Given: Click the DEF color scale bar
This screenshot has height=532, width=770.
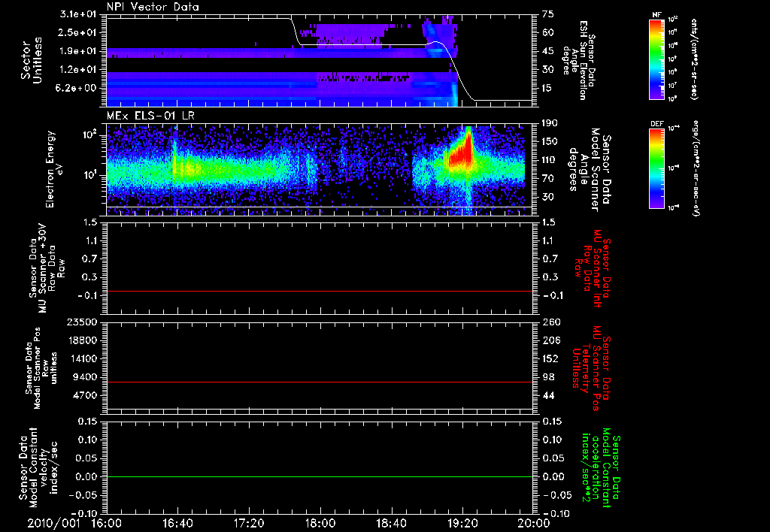Looking at the screenshot, I should click(656, 169).
